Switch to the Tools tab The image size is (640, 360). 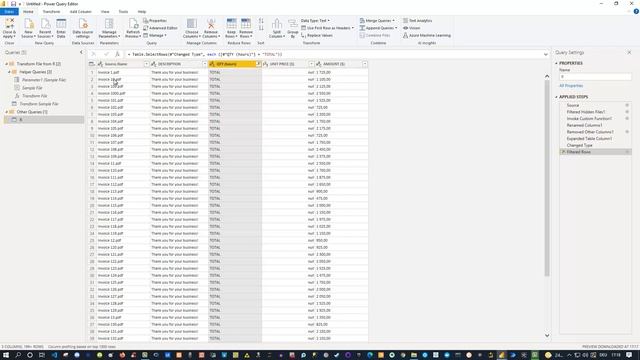pyautogui.click(x=123, y=11)
